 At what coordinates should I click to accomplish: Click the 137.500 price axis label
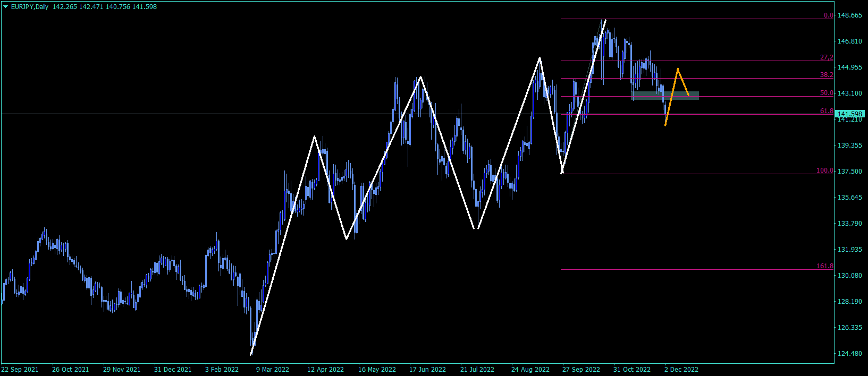click(850, 172)
